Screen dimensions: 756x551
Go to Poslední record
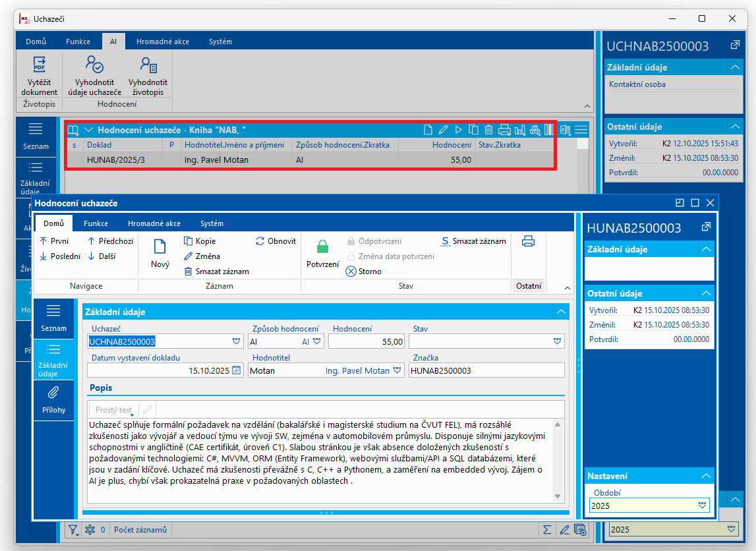pyautogui.click(x=60, y=256)
